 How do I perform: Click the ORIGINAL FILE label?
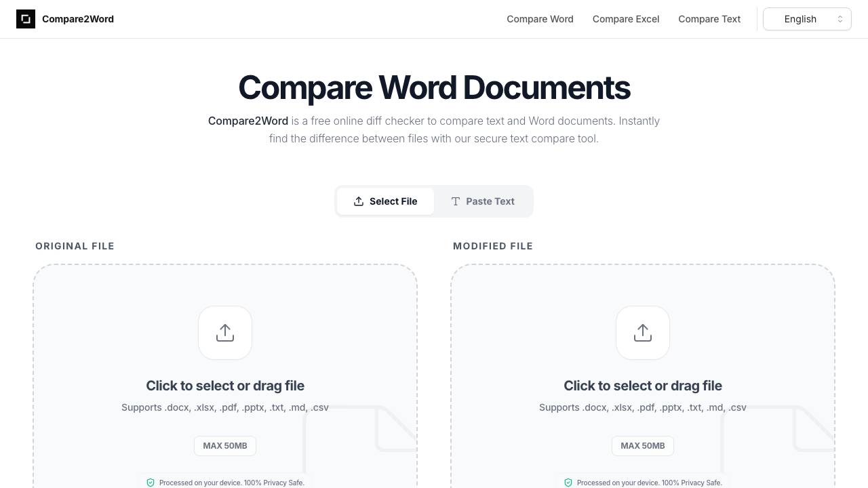point(75,246)
